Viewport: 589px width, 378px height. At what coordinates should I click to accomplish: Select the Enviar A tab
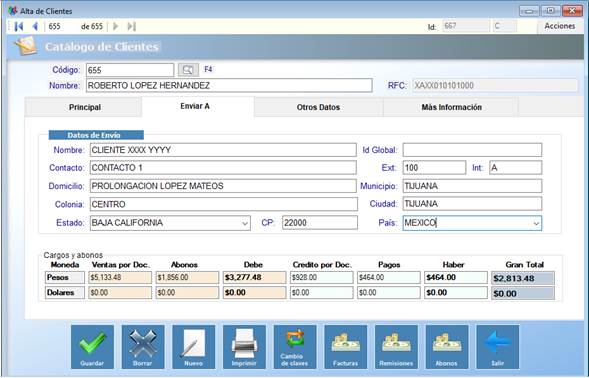[x=198, y=106]
